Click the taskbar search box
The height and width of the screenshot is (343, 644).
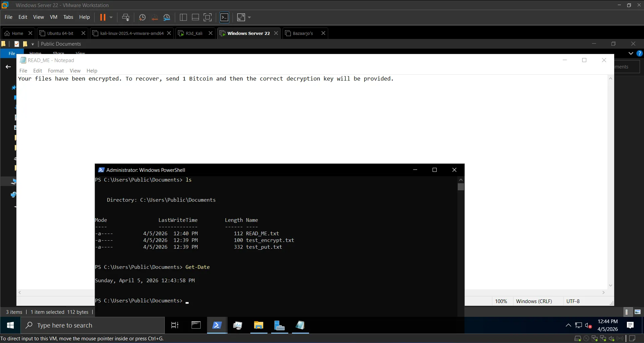(93, 325)
